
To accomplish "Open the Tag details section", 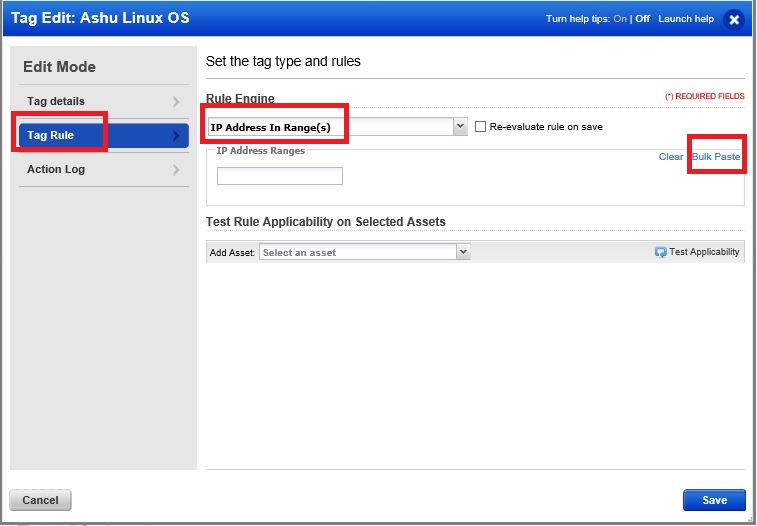I will [x=104, y=101].
